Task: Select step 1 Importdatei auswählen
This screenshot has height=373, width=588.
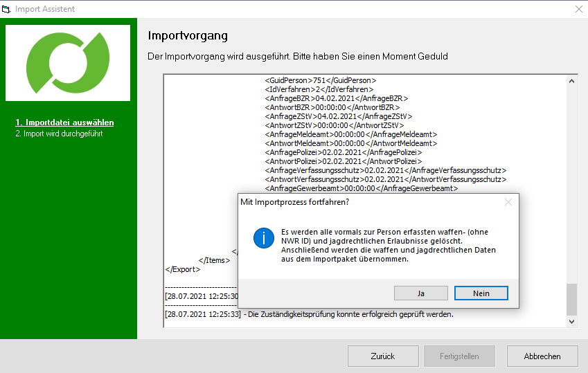Action: [x=64, y=122]
